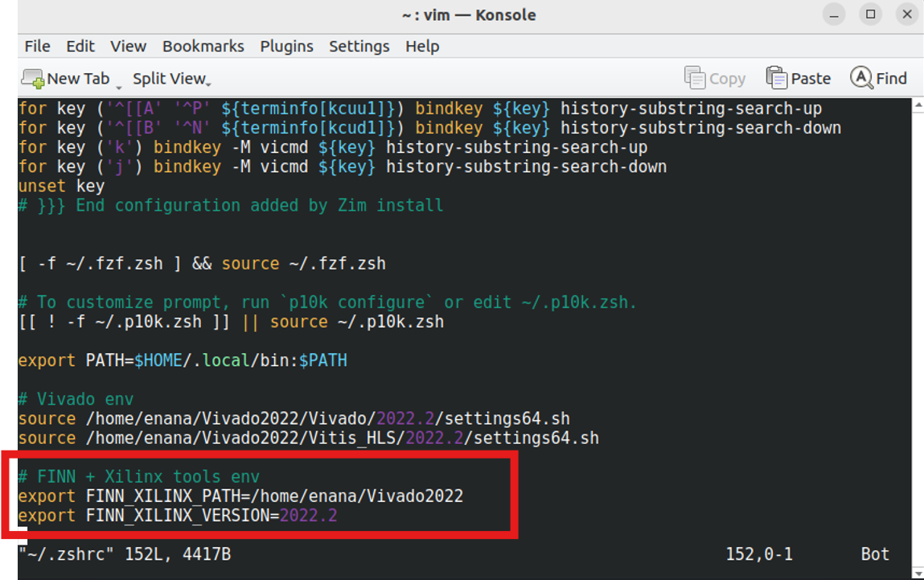
Task: Click the New Tab icon
Action: pyautogui.click(x=33, y=79)
